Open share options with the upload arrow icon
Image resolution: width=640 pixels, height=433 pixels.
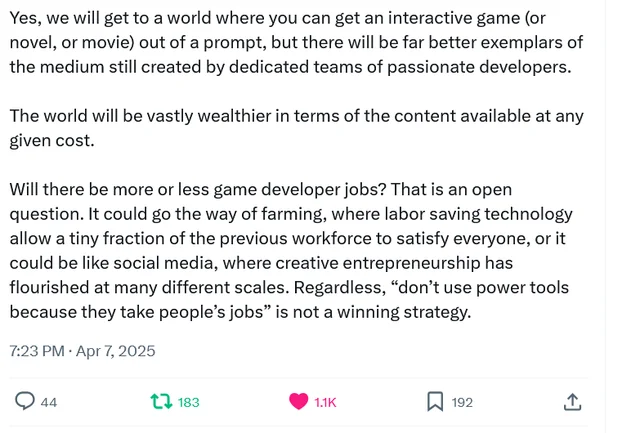(572, 402)
